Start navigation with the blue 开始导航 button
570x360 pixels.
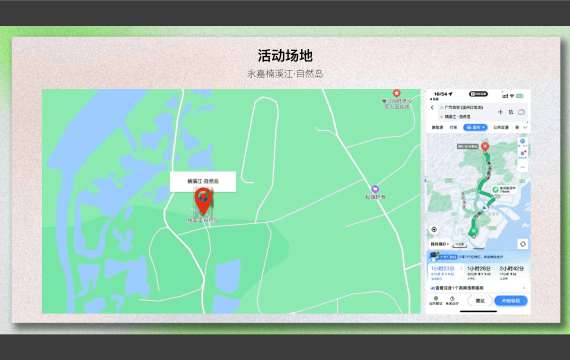(x=511, y=301)
